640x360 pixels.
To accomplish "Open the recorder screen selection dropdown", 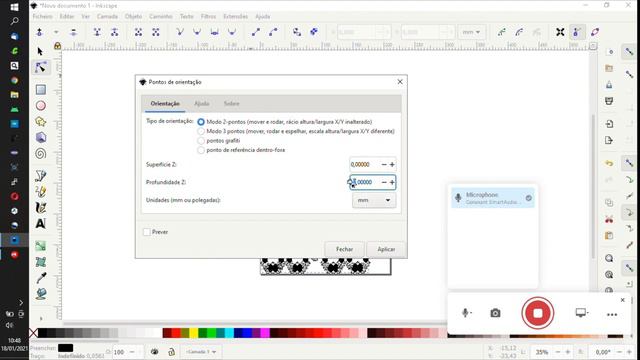I will click(582, 313).
